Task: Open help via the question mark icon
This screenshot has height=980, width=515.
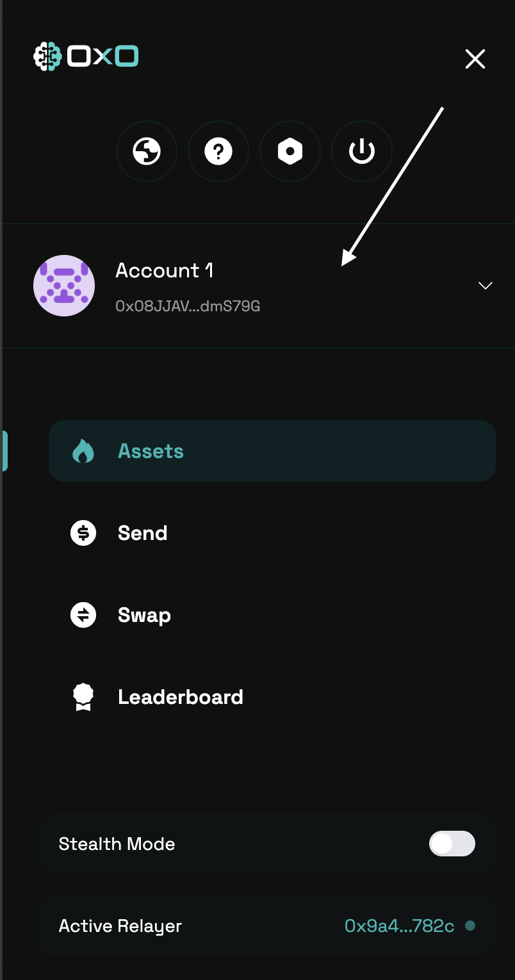Action: (218, 151)
